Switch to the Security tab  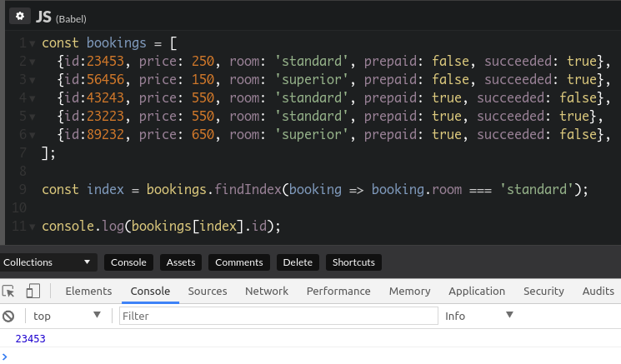click(543, 292)
